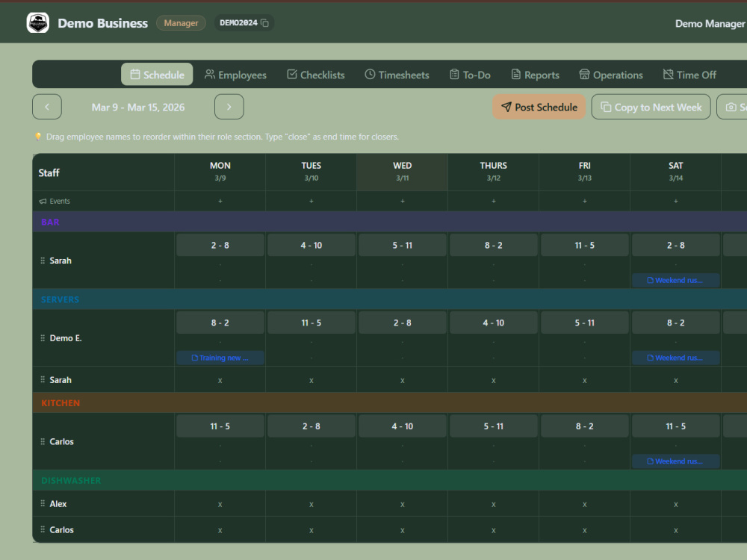Switch to the Time Off tab
The height and width of the screenshot is (560, 747).
pos(689,75)
